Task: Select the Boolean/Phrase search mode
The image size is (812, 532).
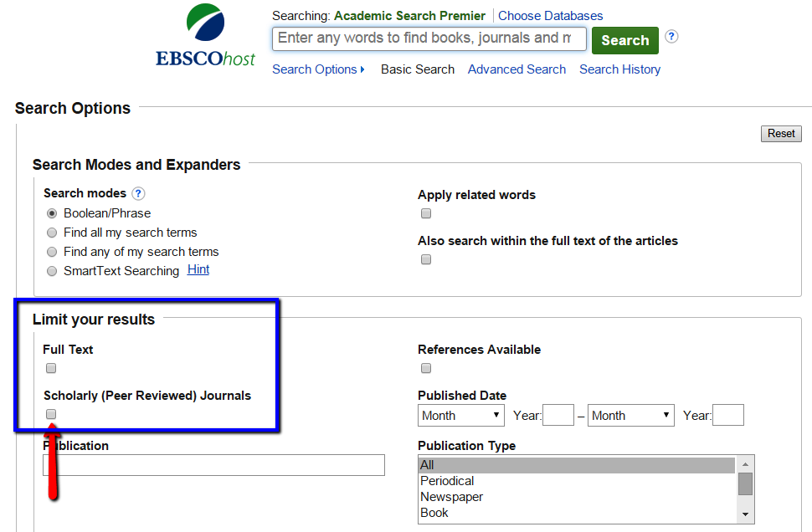Action: point(51,213)
